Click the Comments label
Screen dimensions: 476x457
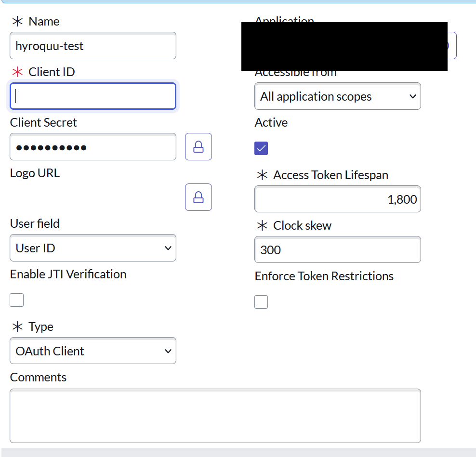click(x=38, y=378)
